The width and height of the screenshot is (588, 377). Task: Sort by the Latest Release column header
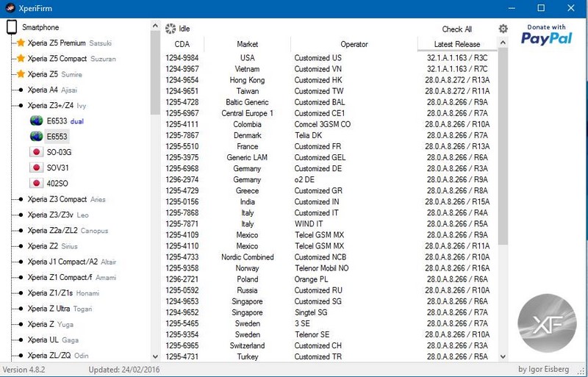pos(457,44)
